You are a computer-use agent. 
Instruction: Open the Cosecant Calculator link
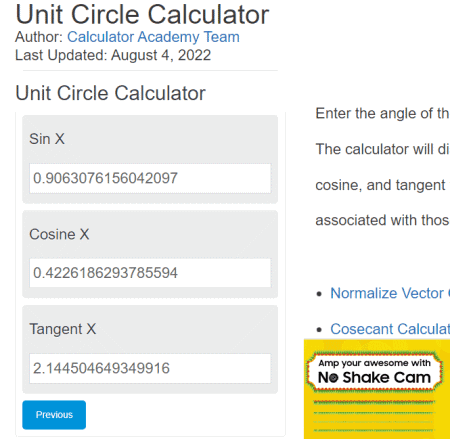click(390, 329)
